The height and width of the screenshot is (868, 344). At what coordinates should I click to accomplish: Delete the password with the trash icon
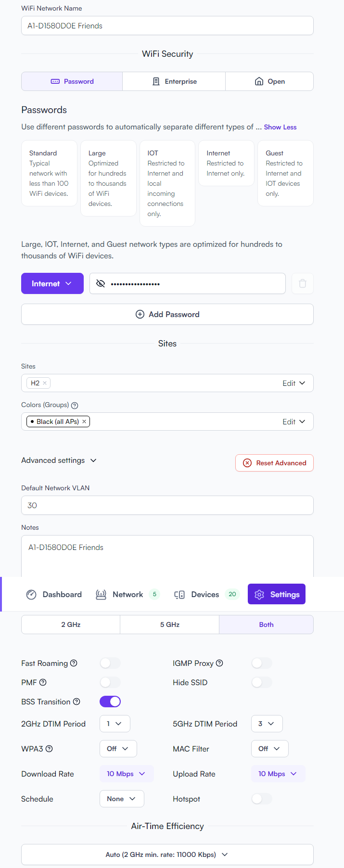pyautogui.click(x=303, y=283)
